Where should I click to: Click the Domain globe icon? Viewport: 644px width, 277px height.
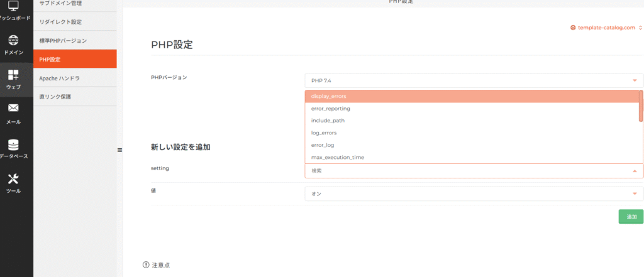tap(13, 41)
